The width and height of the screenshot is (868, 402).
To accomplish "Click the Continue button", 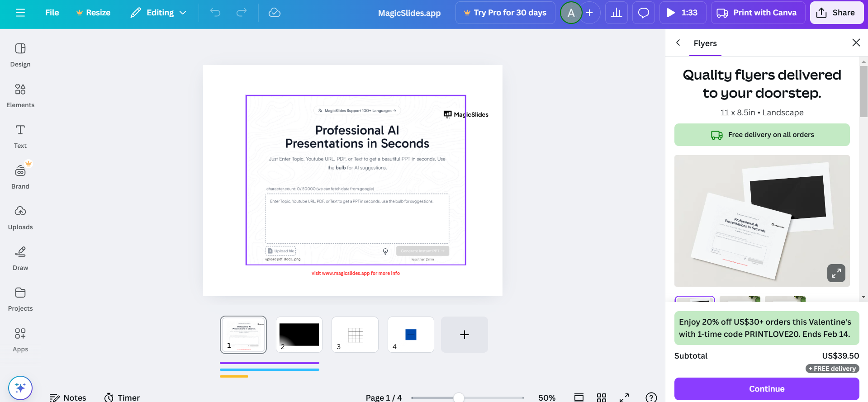I will pos(767,389).
